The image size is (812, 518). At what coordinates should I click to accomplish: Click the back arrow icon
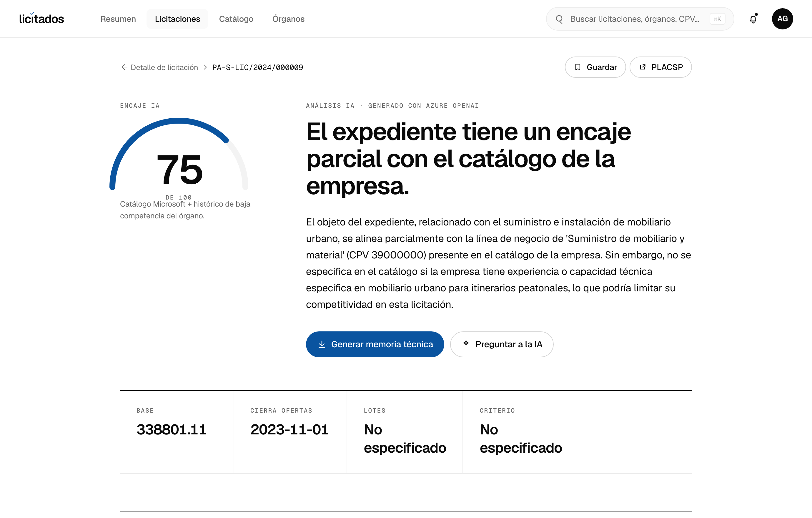pos(124,67)
